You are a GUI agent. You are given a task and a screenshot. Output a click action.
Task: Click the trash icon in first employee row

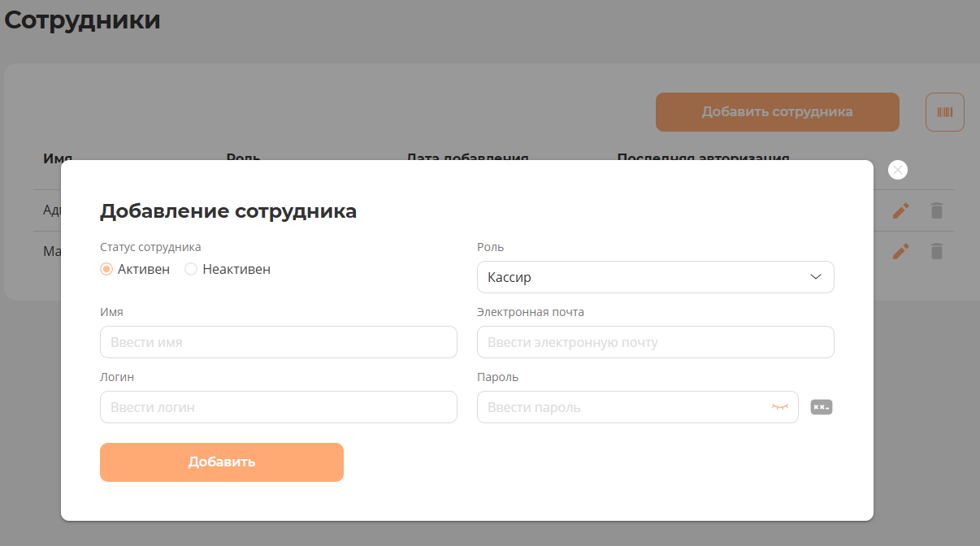(x=936, y=210)
